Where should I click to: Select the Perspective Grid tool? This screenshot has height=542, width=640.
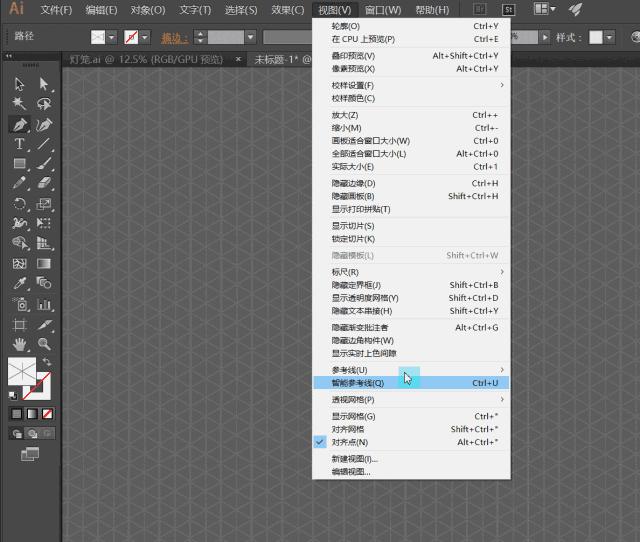(x=44, y=243)
